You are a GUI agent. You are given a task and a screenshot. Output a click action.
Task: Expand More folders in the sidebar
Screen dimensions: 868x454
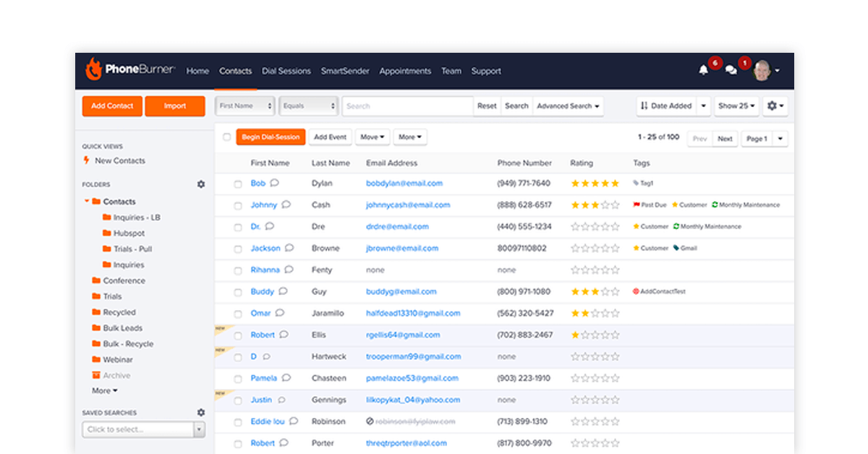tap(105, 390)
